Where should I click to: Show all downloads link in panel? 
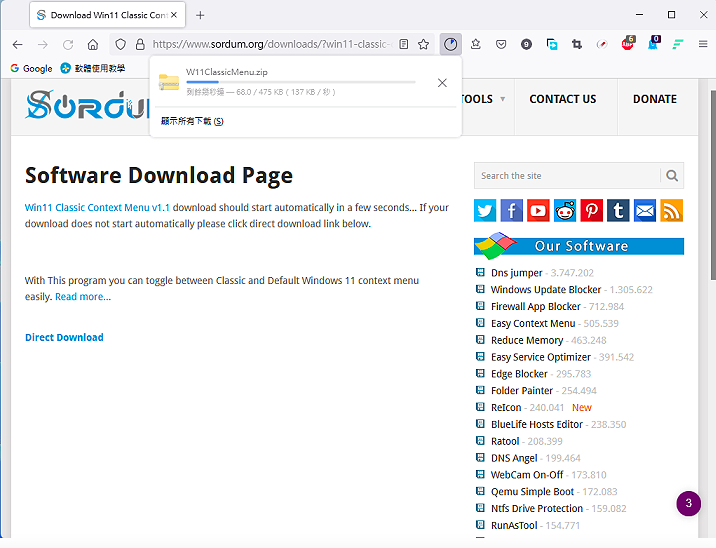[192, 121]
